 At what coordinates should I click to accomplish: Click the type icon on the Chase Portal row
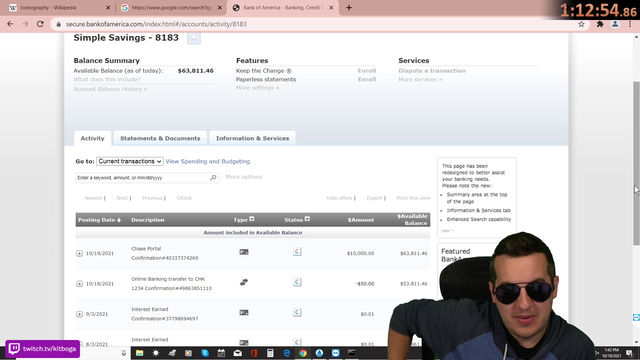tap(244, 252)
